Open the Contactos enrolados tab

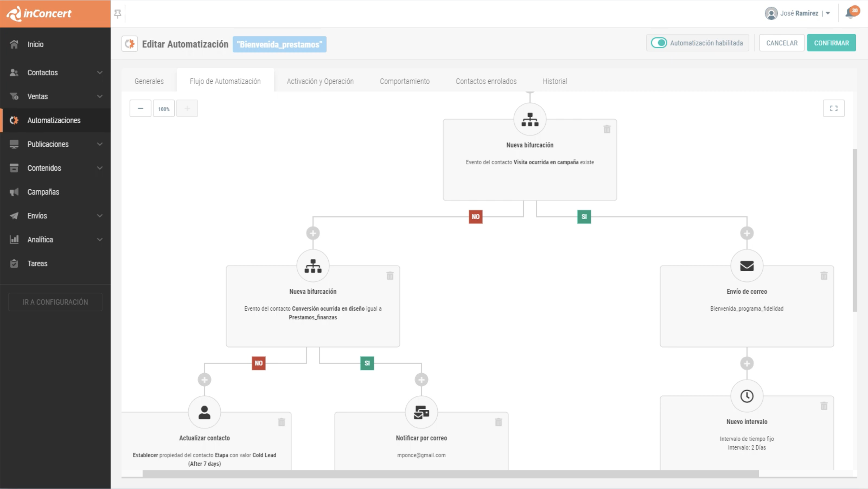point(486,81)
